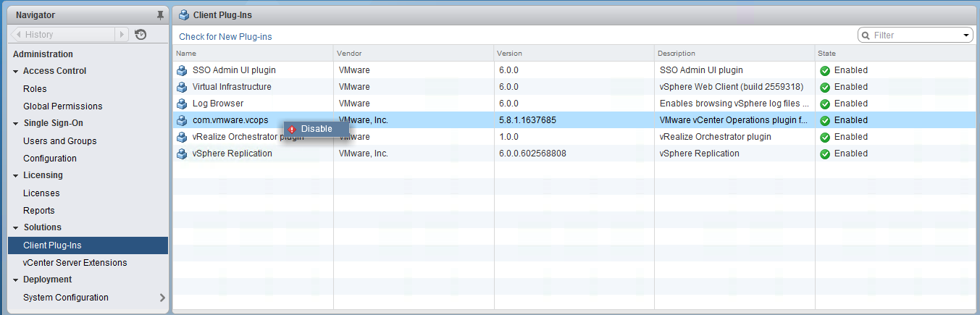980x315 pixels.
Task: Click the Log Browser plug-in icon
Action: click(x=182, y=104)
